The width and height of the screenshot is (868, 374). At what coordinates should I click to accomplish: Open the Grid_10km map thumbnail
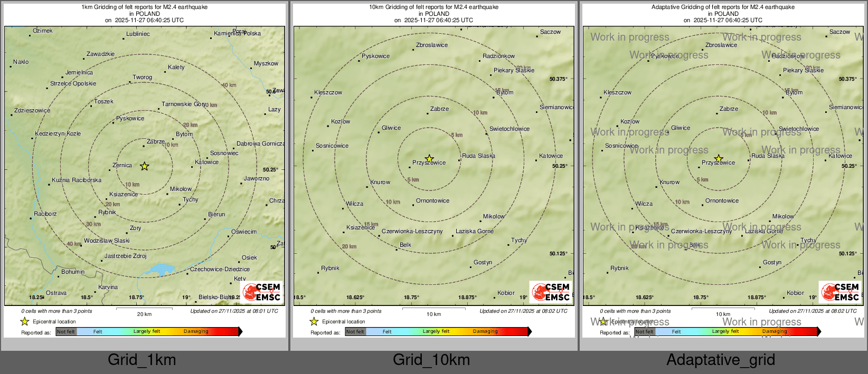coord(434,170)
